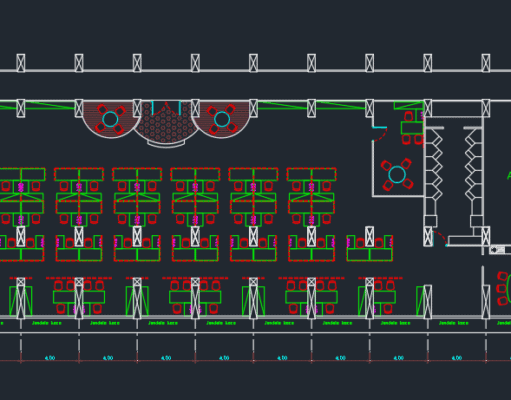Select the round table in the right semicircular alcove
This screenshot has height=400, width=511.
222,119
